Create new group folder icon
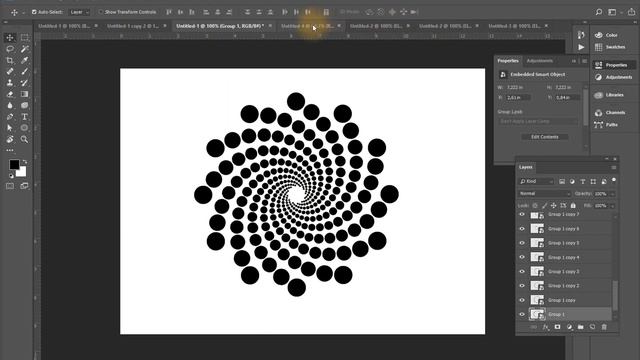 pos(581,327)
